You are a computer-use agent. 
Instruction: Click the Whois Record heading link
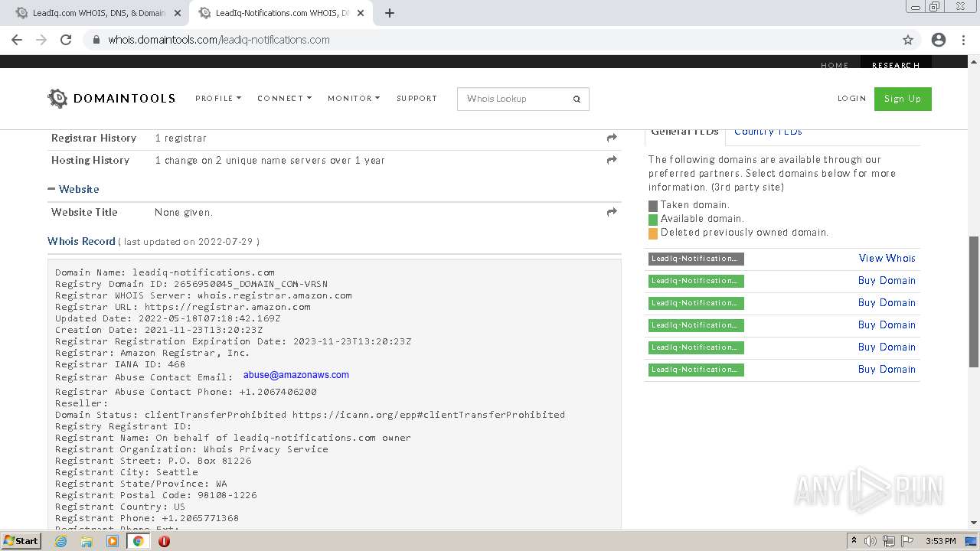point(81,241)
